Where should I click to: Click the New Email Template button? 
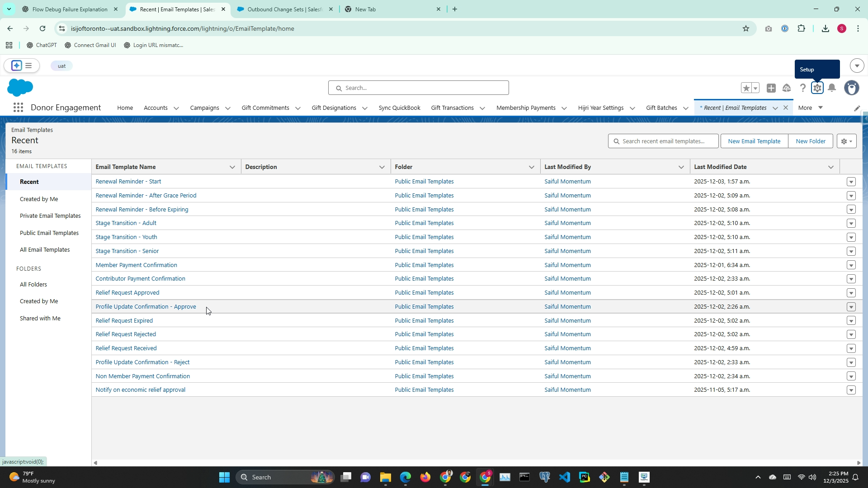pos(754,141)
